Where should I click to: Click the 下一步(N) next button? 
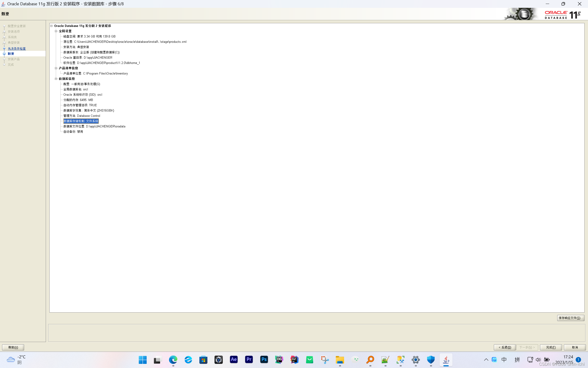coord(527,347)
